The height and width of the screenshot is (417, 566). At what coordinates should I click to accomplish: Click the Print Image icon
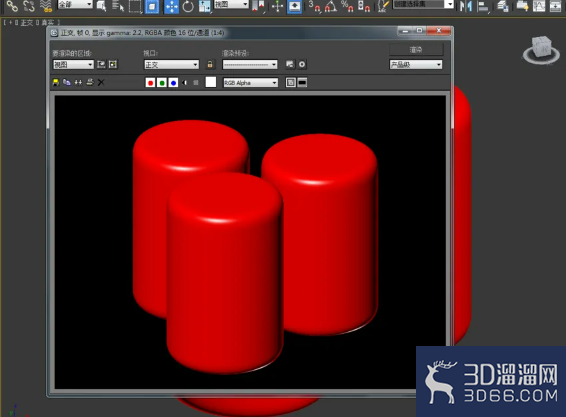coord(90,83)
